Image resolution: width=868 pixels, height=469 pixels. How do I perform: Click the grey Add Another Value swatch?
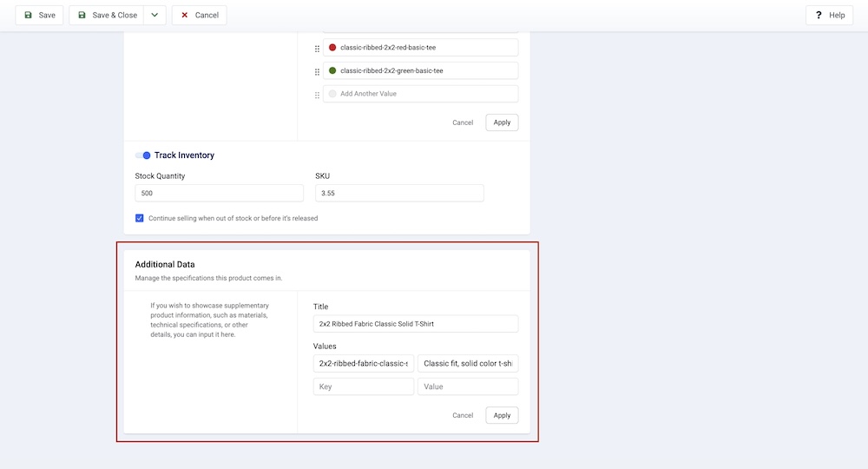[332, 94]
